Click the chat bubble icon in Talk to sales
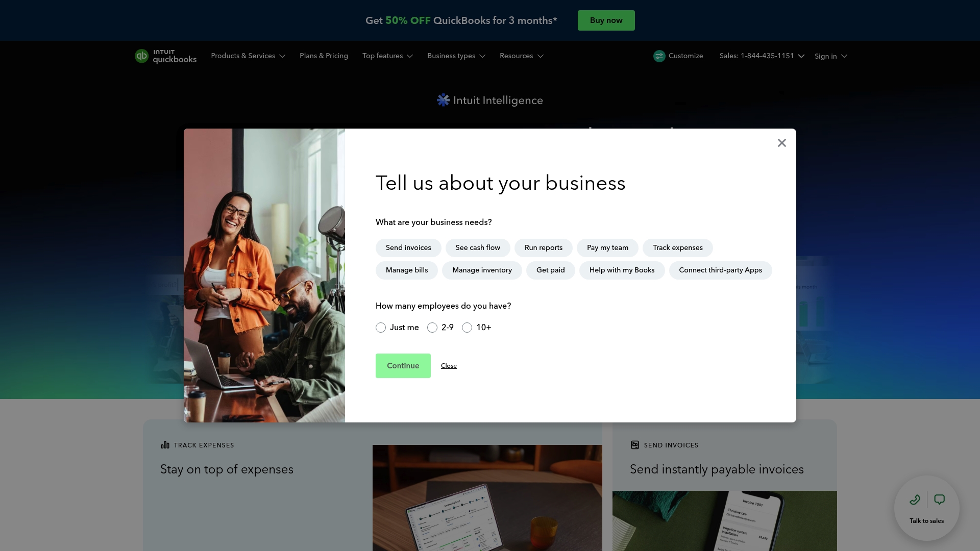The image size is (980, 551). [939, 499]
